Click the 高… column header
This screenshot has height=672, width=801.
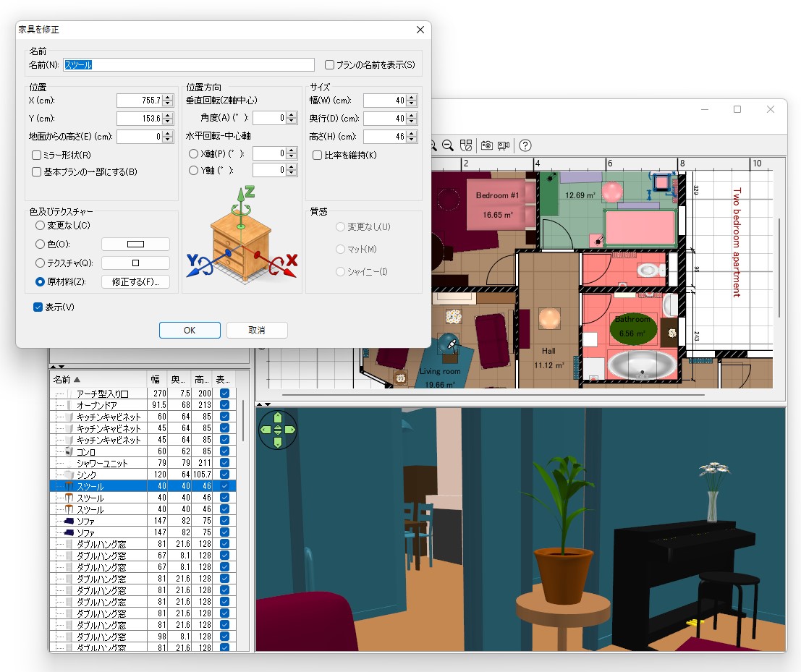[x=201, y=380]
